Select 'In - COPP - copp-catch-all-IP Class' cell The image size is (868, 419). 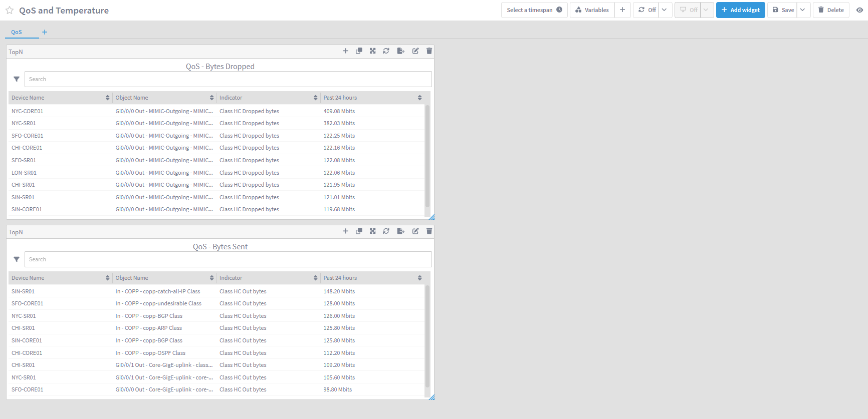pyautogui.click(x=157, y=291)
